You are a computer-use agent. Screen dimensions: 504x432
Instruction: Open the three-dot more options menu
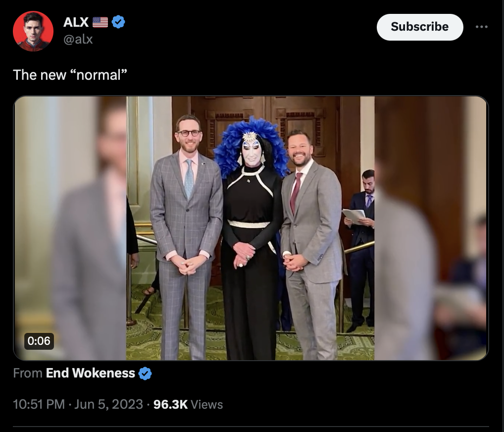pos(482,27)
